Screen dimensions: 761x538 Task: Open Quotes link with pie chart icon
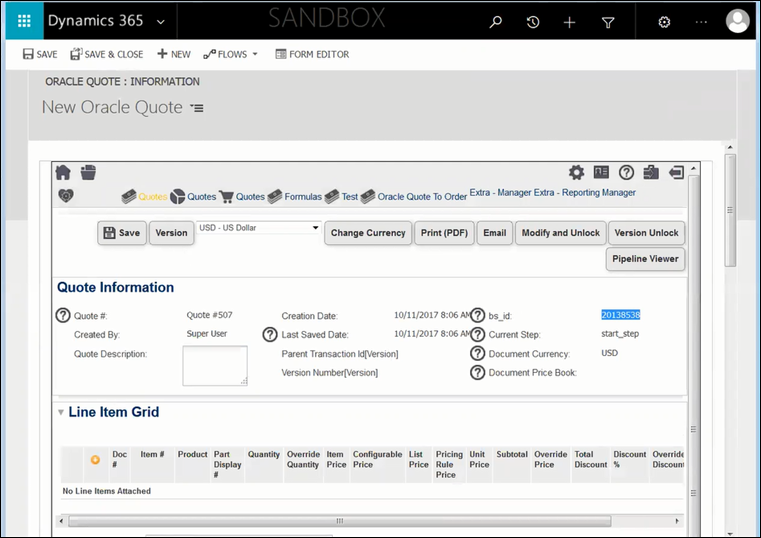click(201, 196)
